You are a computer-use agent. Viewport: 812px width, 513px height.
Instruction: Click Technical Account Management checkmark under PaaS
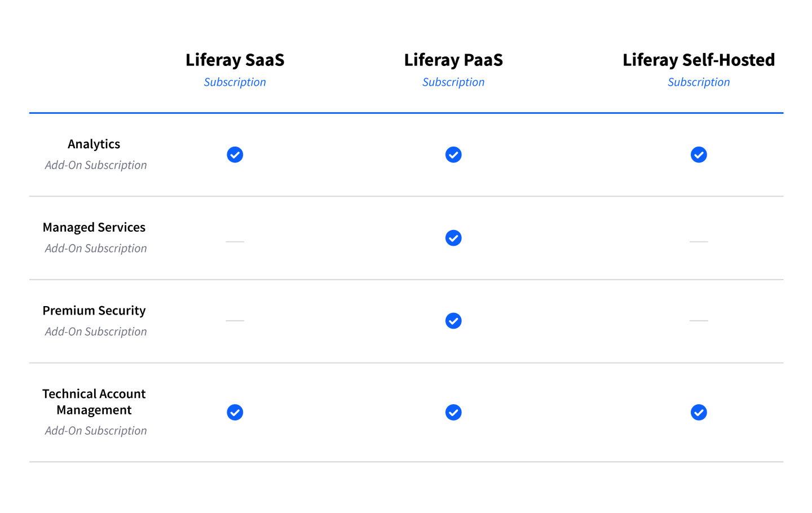pos(453,413)
